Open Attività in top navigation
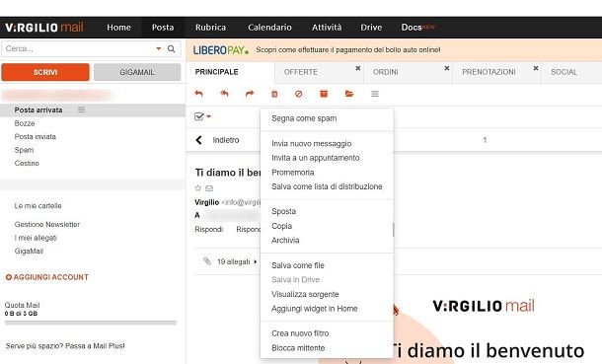The width and height of the screenshot is (602, 364). [327, 28]
